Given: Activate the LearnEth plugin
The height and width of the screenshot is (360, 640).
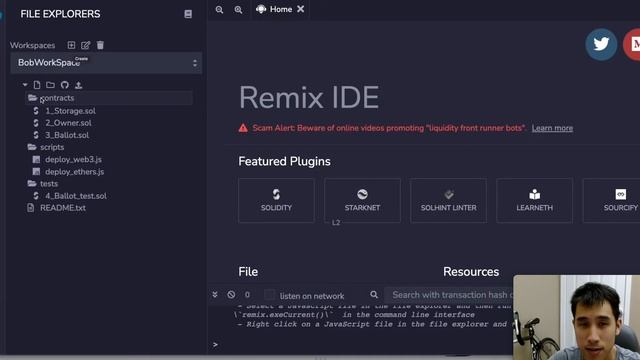Looking at the screenshot, I should pyautogui.click(x=534, y=200).
